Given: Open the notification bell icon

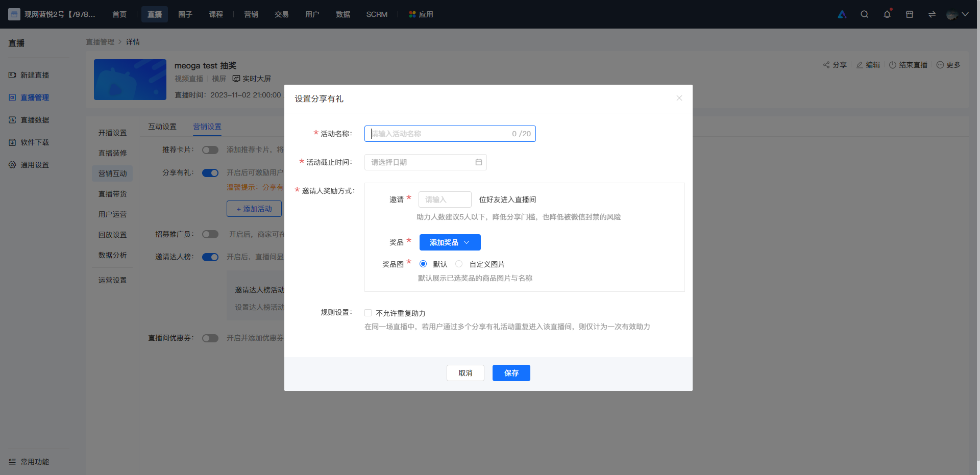Looking at the screenshot, I should coord(887,14).
